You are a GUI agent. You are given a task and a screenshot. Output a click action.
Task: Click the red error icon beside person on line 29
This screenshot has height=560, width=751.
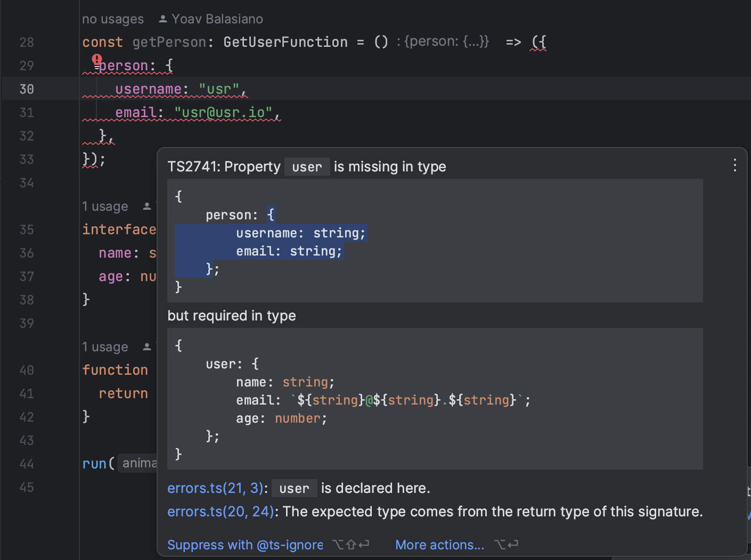(x=96, y=60)
